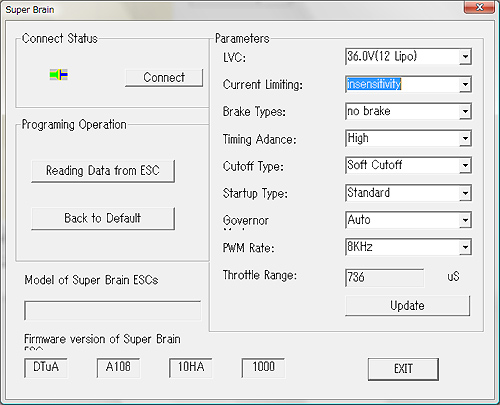Click the uS unit label
The height and width of the screenshot is (405, 500).
453,276
